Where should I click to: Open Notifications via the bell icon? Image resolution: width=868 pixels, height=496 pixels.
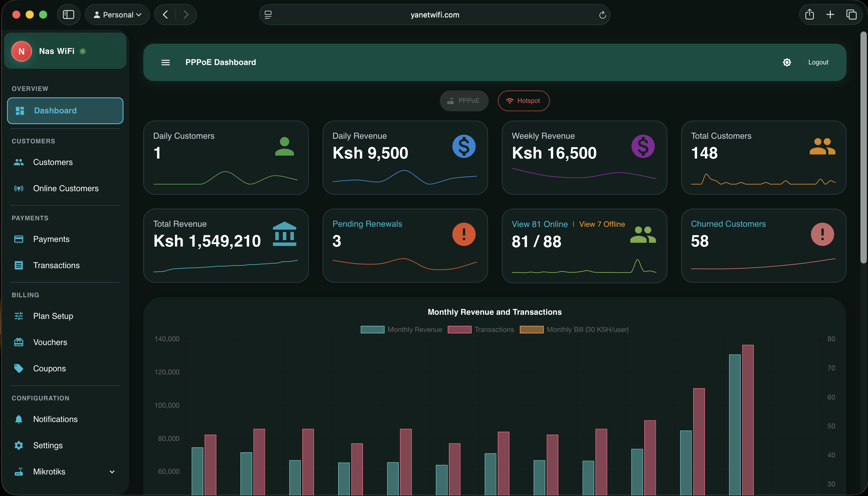[19, 419]
